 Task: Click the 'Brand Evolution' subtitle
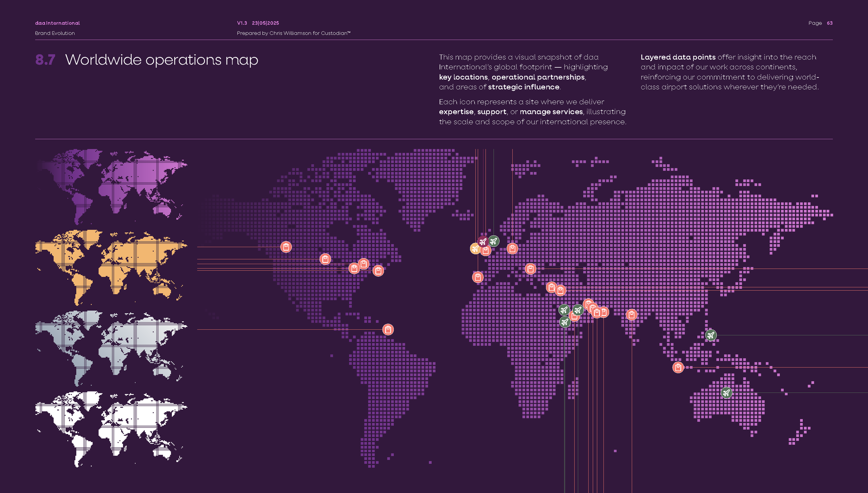(x=55, y=33)
